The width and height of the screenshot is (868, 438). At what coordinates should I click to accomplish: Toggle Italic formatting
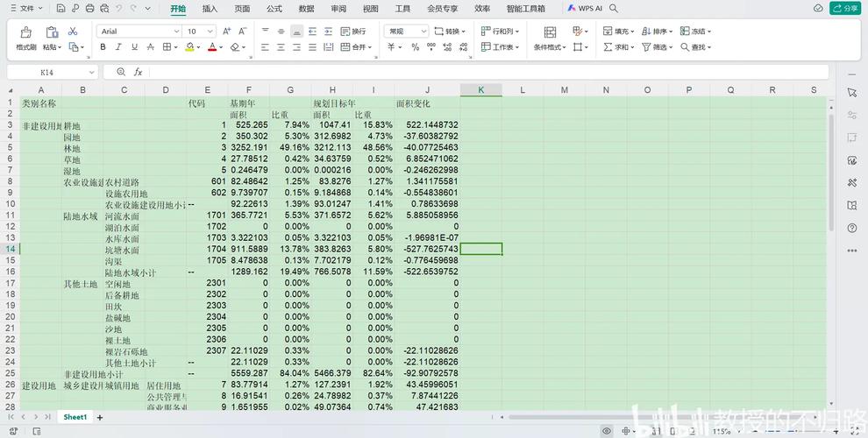tap(118, 47)
